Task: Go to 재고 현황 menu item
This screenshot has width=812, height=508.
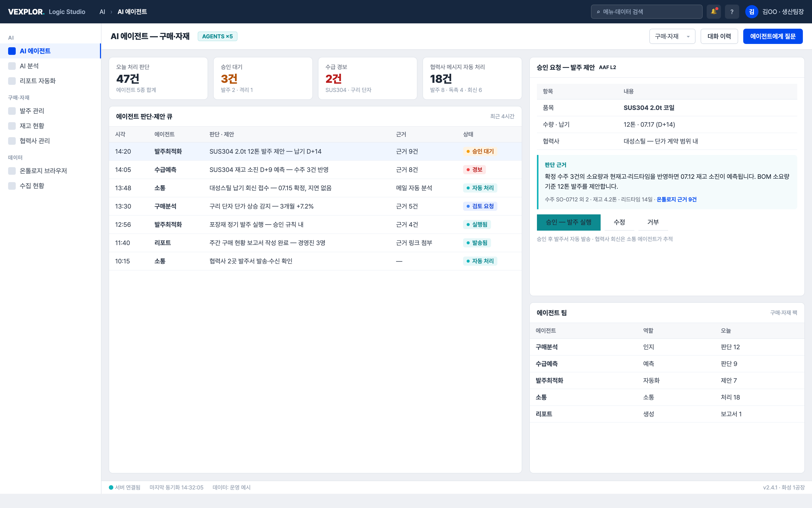Action: click(50, 126)
